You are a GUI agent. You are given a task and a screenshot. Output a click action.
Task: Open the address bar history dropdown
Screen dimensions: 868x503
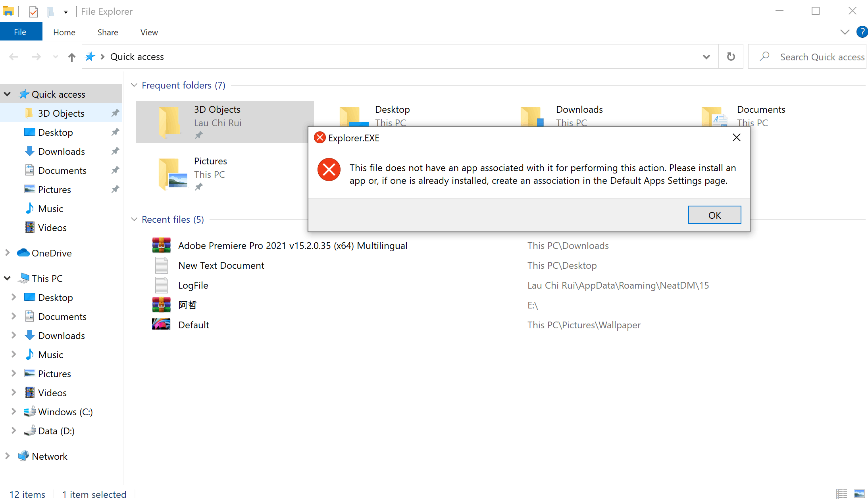706,57
